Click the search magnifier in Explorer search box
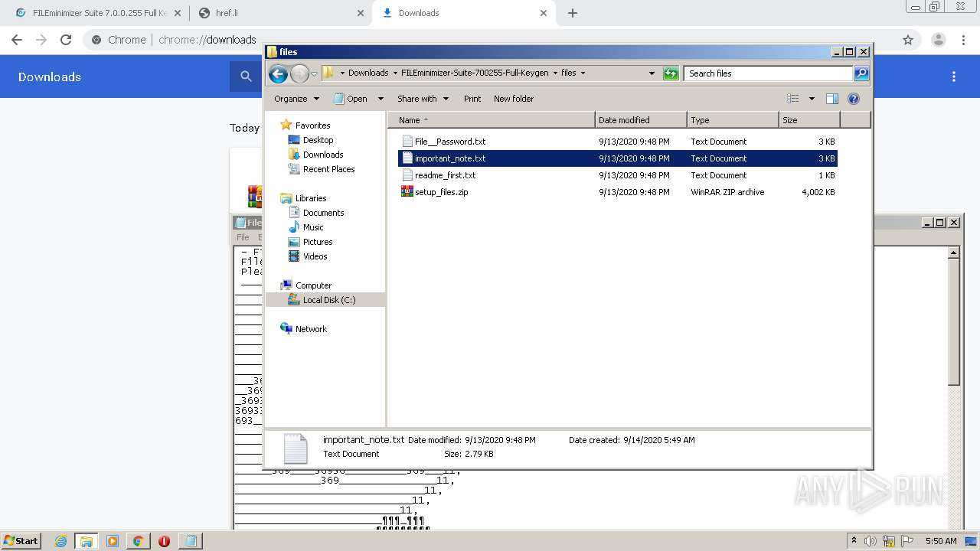Viewport: 980px width, 551px height. pos(861,73)
